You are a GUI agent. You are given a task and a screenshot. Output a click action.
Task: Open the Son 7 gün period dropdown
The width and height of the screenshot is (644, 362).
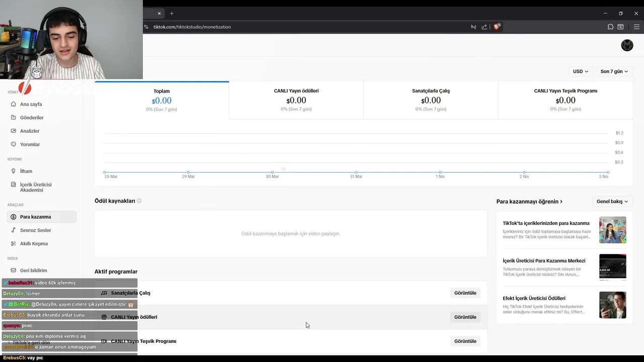(614, 71)
